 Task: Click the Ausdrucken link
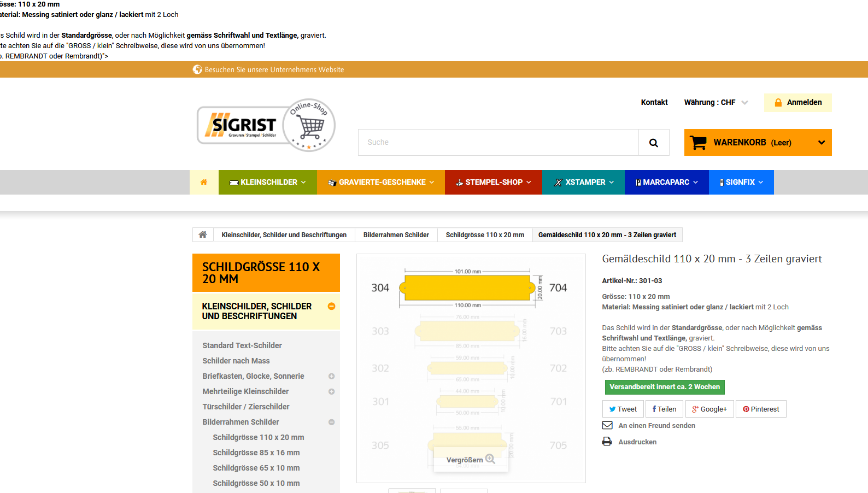tap(637, 442)
